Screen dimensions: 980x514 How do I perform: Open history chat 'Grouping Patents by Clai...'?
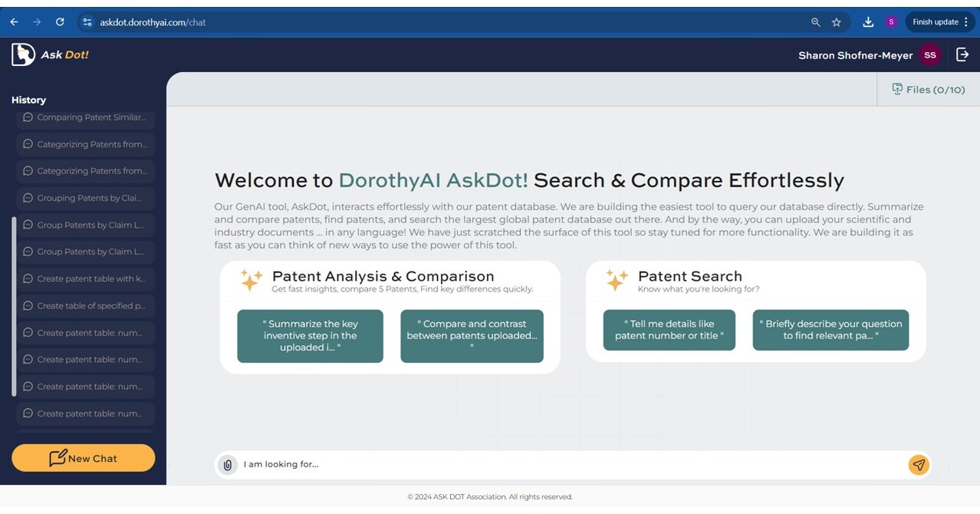point(85,198)
